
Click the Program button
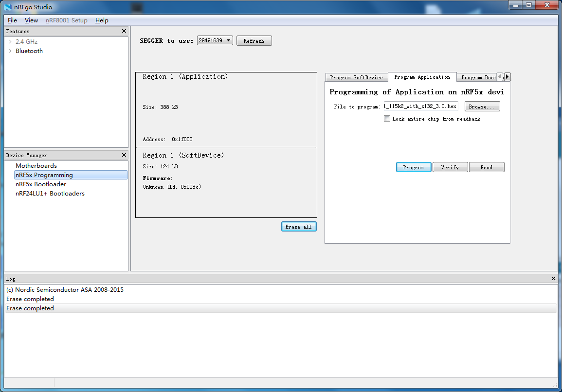[414, 167]
